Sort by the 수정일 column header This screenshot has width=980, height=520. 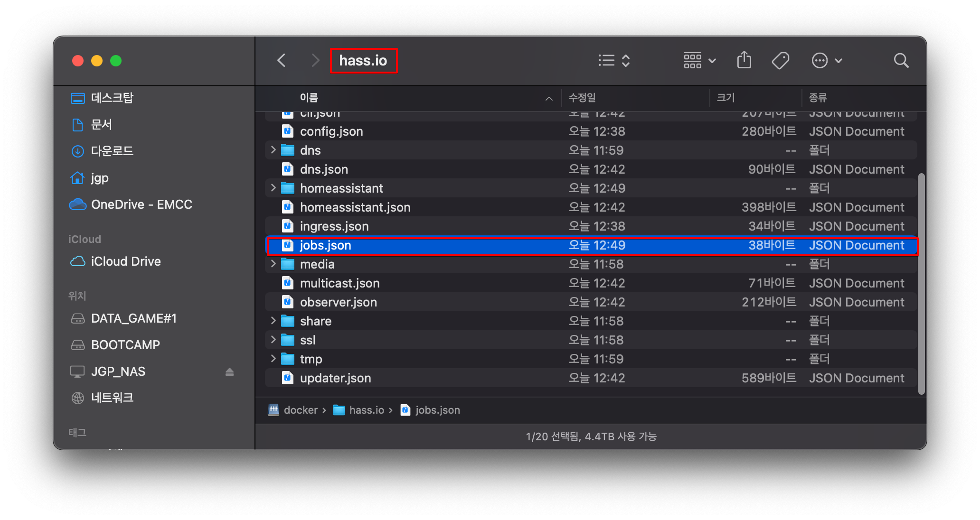coord(582,98)
